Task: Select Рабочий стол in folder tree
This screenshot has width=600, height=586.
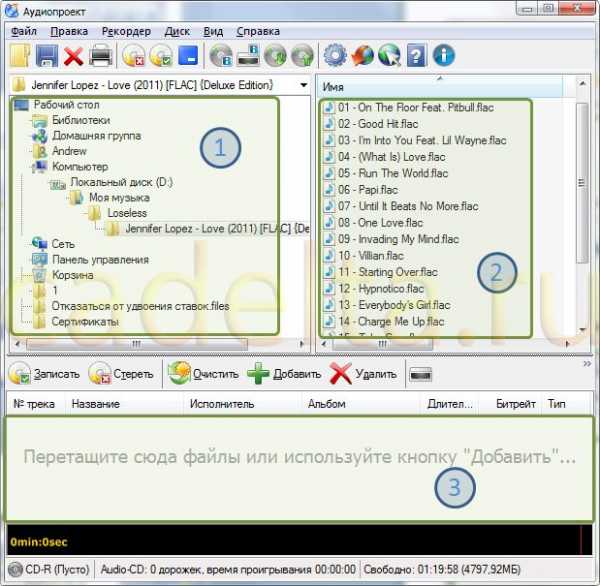Action: 67,105
